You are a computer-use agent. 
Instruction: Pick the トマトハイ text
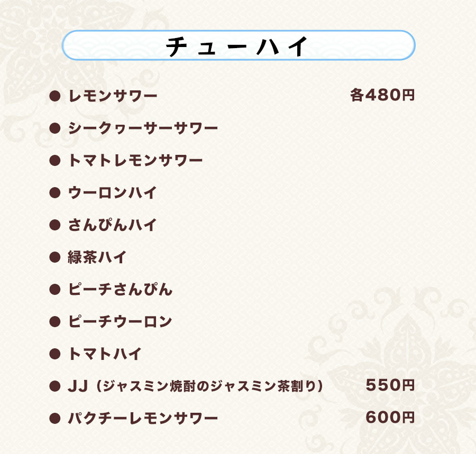105,354
